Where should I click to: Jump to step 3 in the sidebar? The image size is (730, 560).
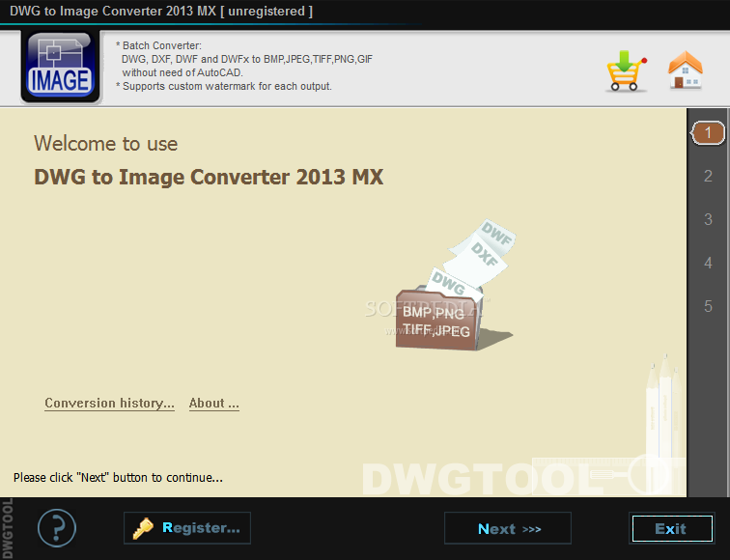(x=708, y=219)
